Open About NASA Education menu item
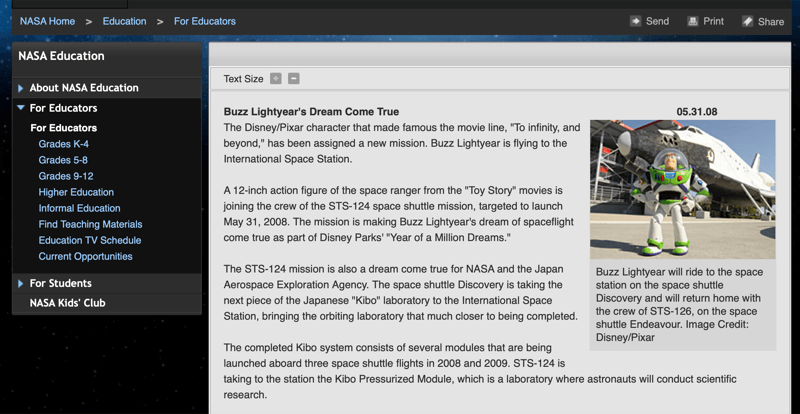Image resolution: width=800 pixels, height=414 pixels. pos(84,88)
